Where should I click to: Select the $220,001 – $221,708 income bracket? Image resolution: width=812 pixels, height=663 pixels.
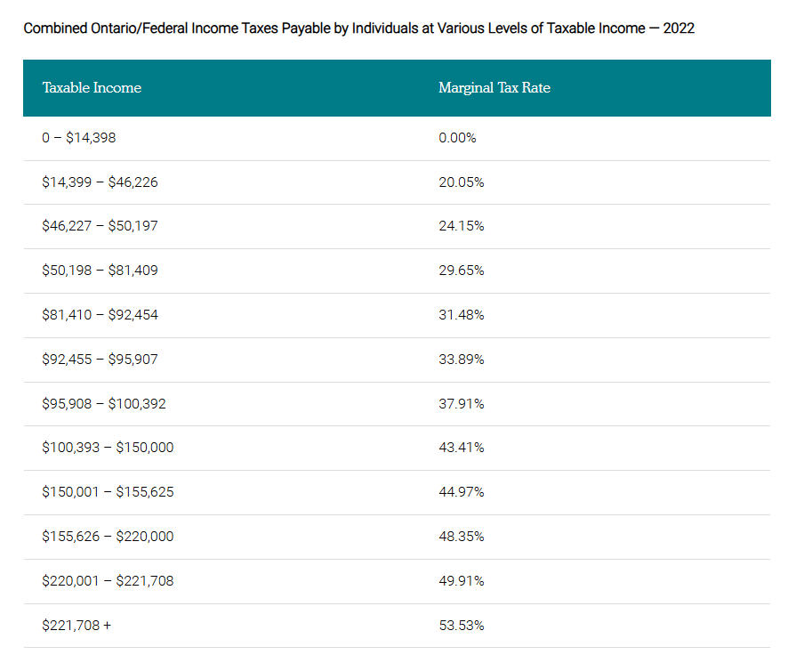click(x=108, y=581)
